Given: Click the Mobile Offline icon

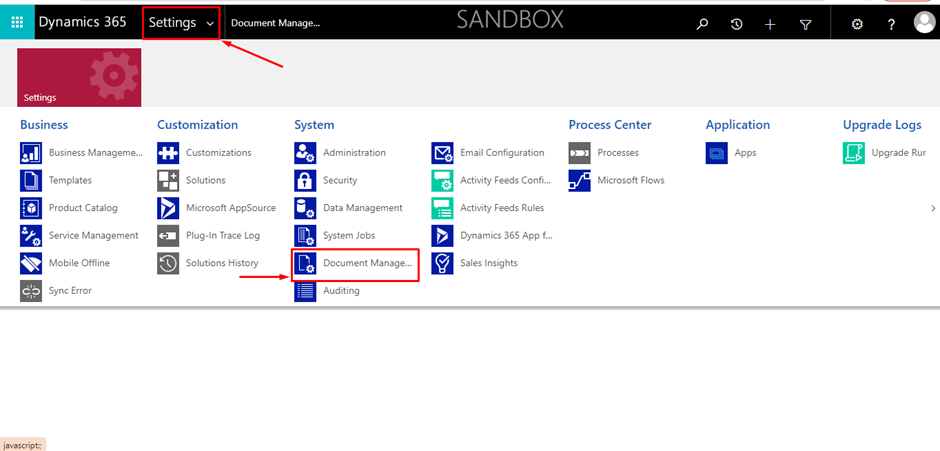Looking at the screenshot, I should tap(31, 263).
